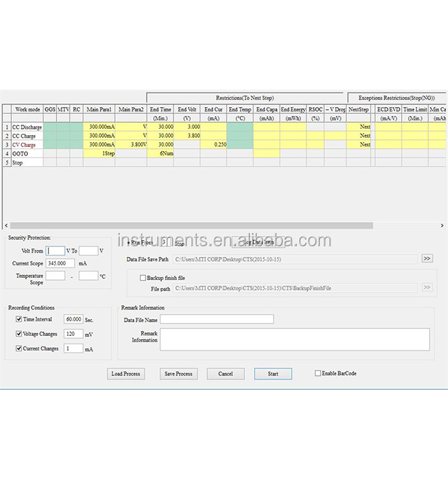Click the Save Process button

click(x=178, y=374)
